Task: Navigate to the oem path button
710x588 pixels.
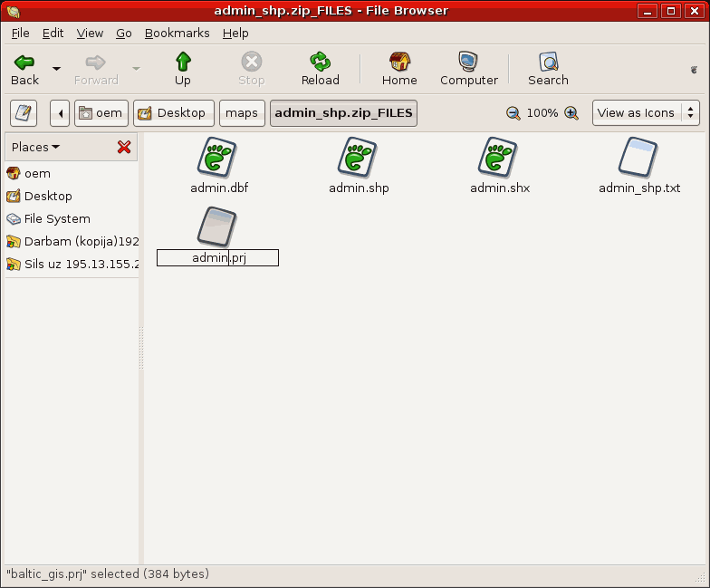Action: pos(101,112)
